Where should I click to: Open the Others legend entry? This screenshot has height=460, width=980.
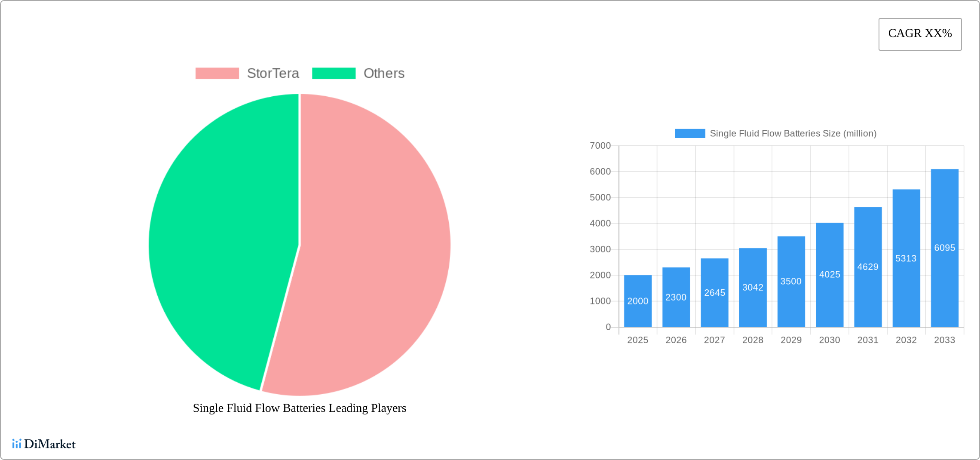coord(384,73)
